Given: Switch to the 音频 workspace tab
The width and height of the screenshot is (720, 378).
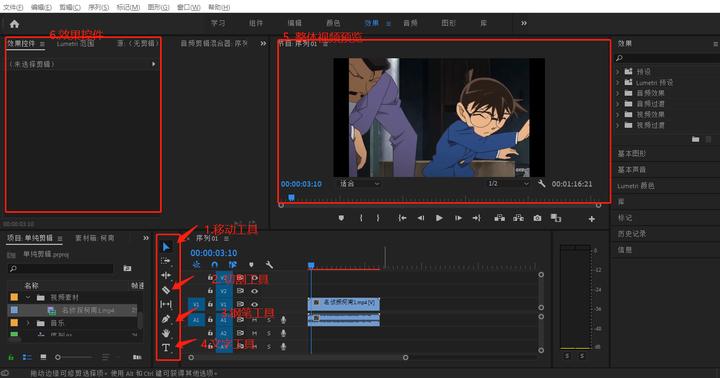Looking at the screenshot, I should point(410,23).
